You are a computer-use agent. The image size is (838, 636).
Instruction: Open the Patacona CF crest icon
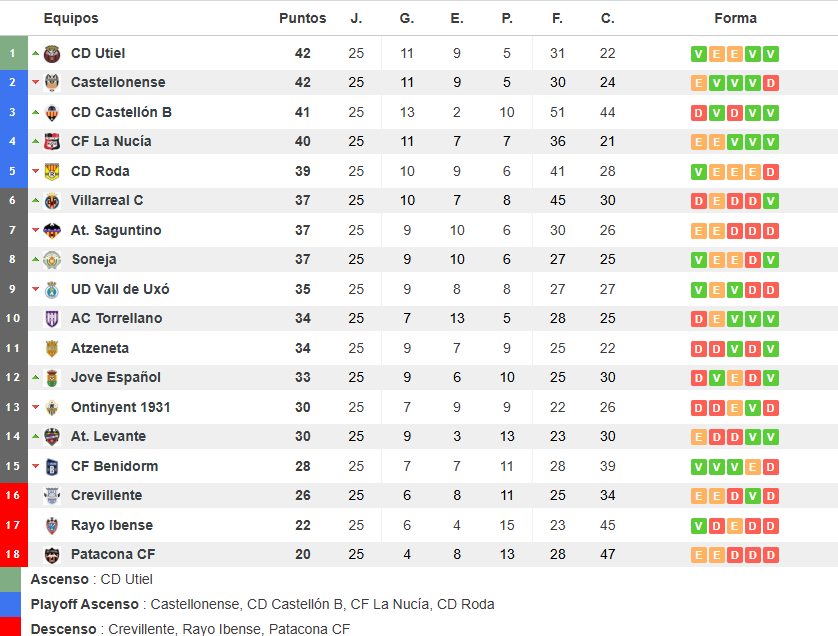point(52,555)
